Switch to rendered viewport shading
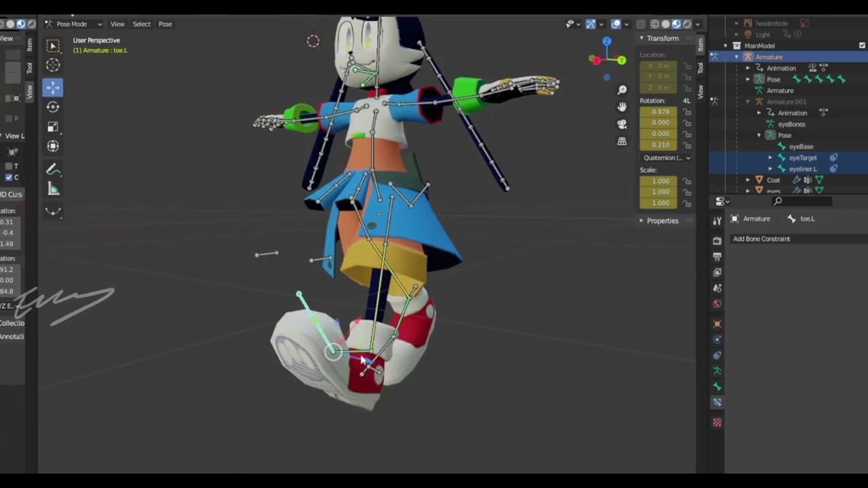This screenshot has width=868, height=488. point(687,24)
